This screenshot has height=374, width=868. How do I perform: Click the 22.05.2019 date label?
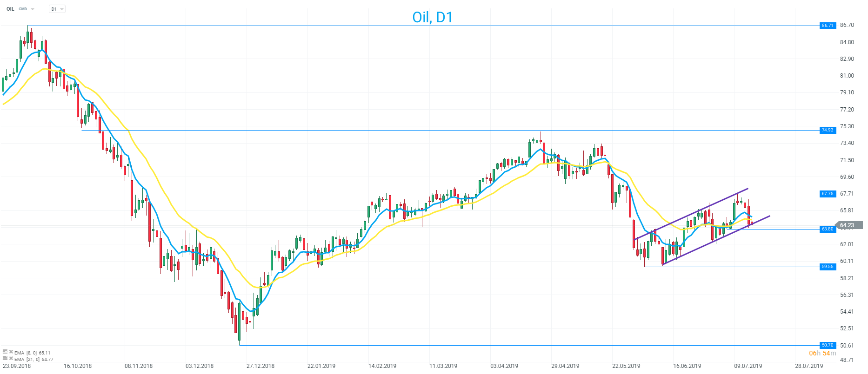pos(626,366)
